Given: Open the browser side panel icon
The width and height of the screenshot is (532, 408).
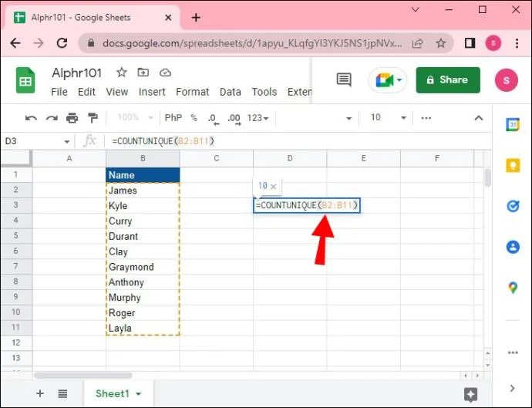Looking at the screenshot, I should click(x=470, y=43).
